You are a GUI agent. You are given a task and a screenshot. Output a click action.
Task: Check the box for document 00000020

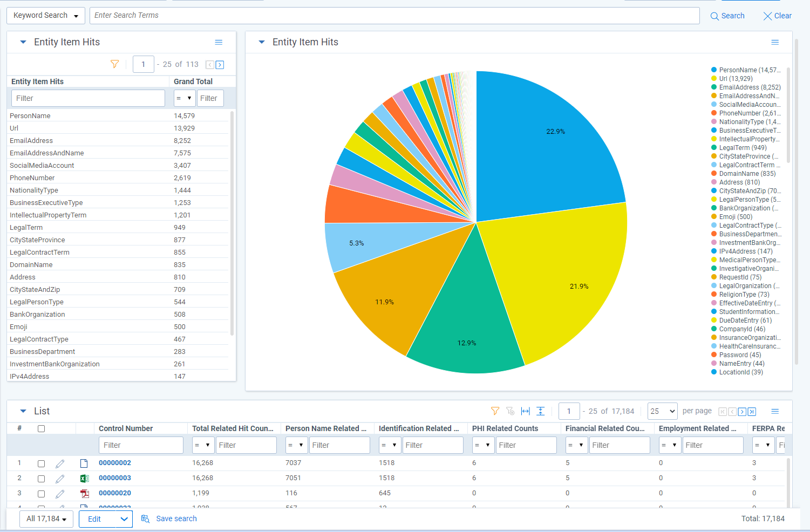pyautogui.click(x=41, y=494)
